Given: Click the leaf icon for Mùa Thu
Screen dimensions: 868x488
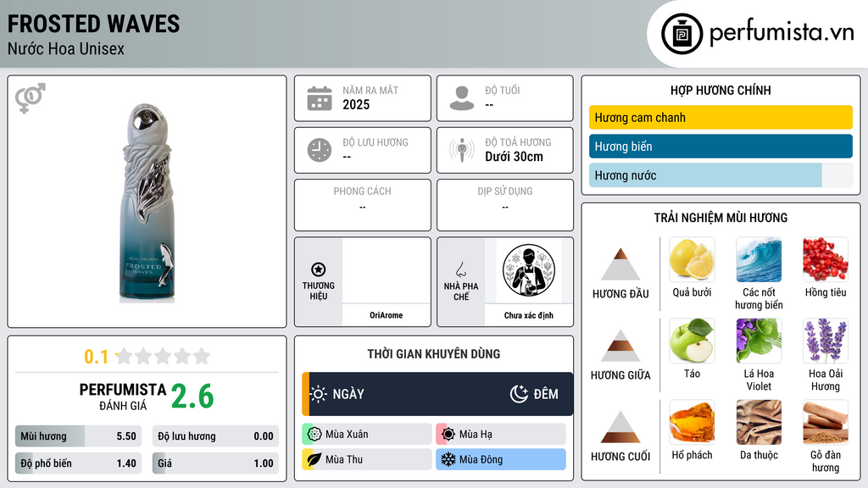Looking at the screenshot, I should click(314, 459).
